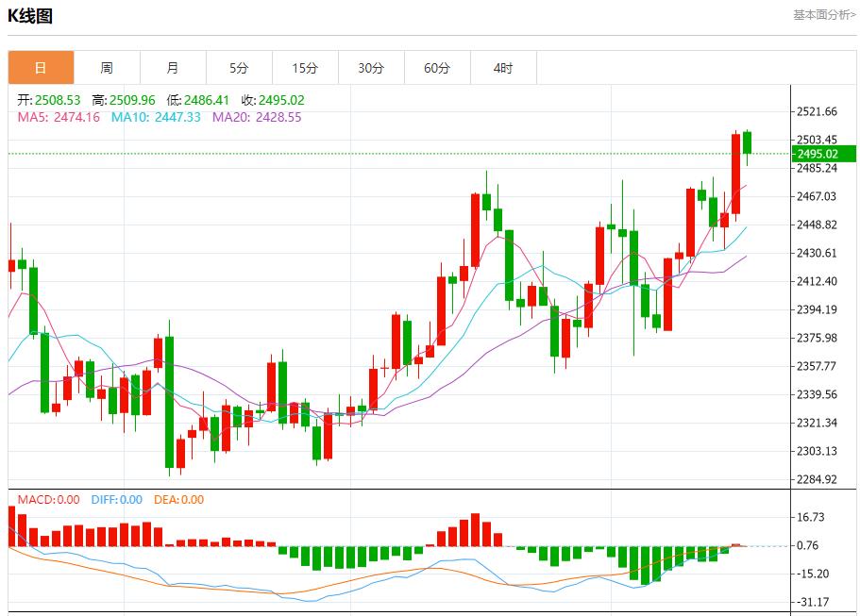Click the K线图 panel title
860x616 pixels.
click(31, 16)
